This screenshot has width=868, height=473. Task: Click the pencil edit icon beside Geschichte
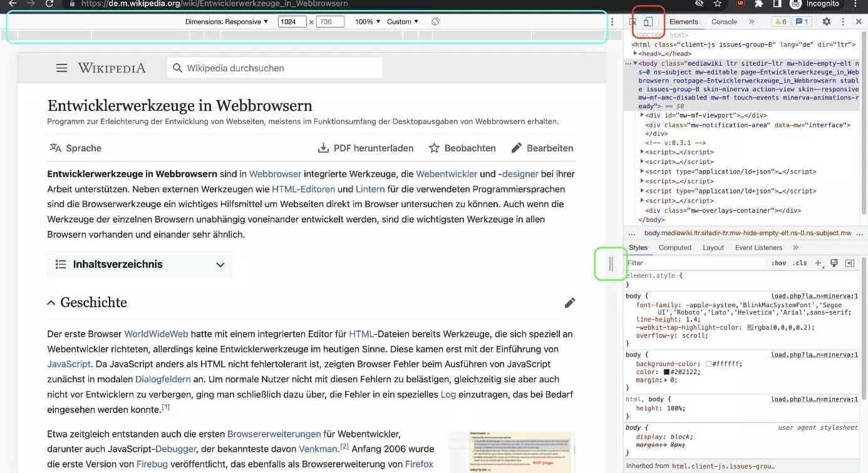[x=569, y=303]
